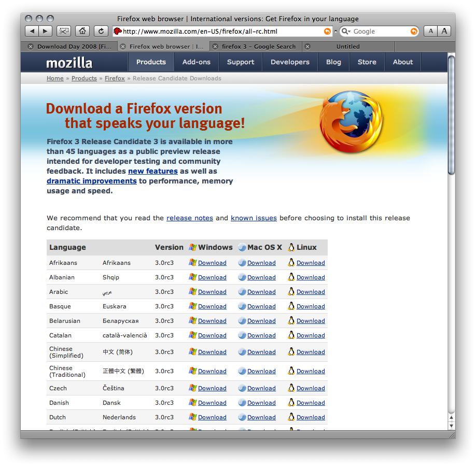
Task: Close the firefox 3 Google Search tab
Action: pyautogui.click(x=215, y=47)
